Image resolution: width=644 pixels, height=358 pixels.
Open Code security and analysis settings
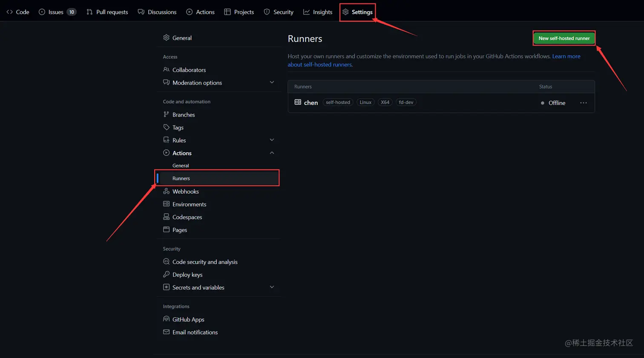tap(205, 262)
